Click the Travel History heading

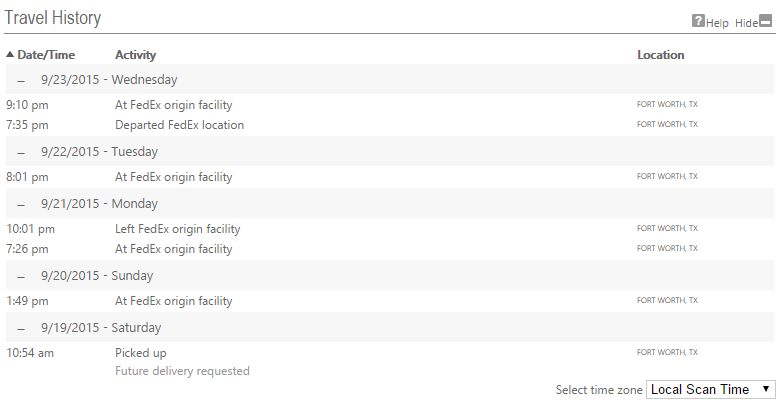[53, 18]
